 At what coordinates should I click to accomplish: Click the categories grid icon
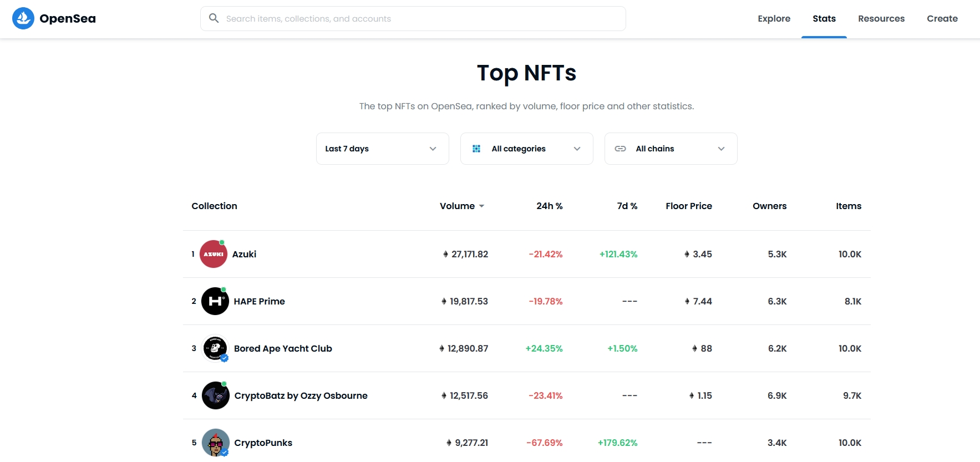476,149
